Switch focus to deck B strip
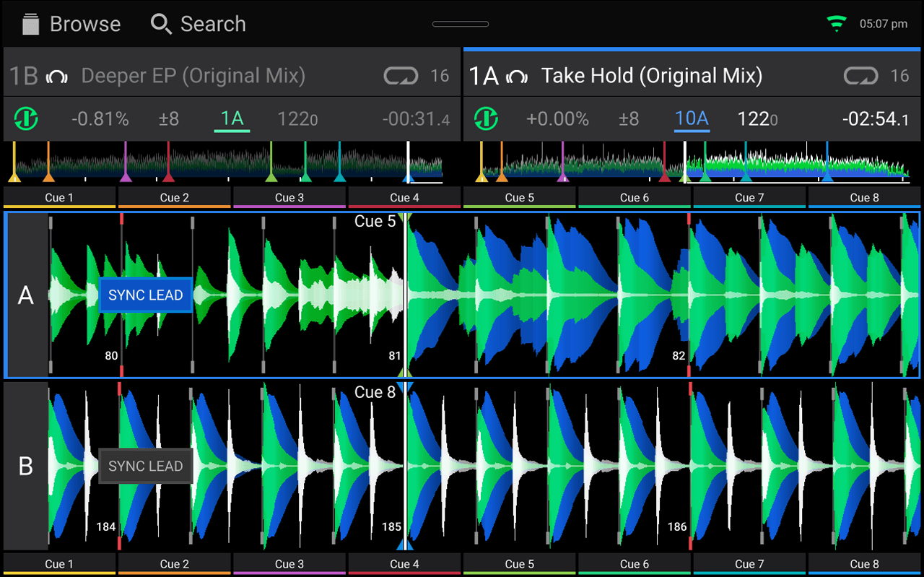Viewport: 924px width, 577px height. click(26, 466)
